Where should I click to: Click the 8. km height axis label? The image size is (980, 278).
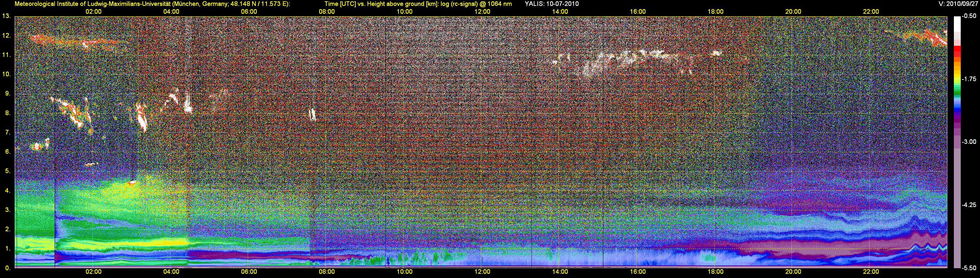[8, 113]
